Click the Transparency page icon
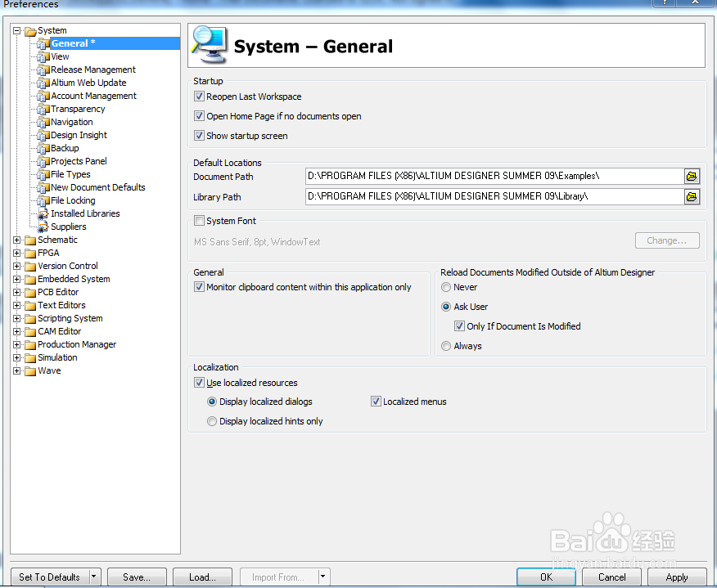The image size is (717, 588). 43,110
